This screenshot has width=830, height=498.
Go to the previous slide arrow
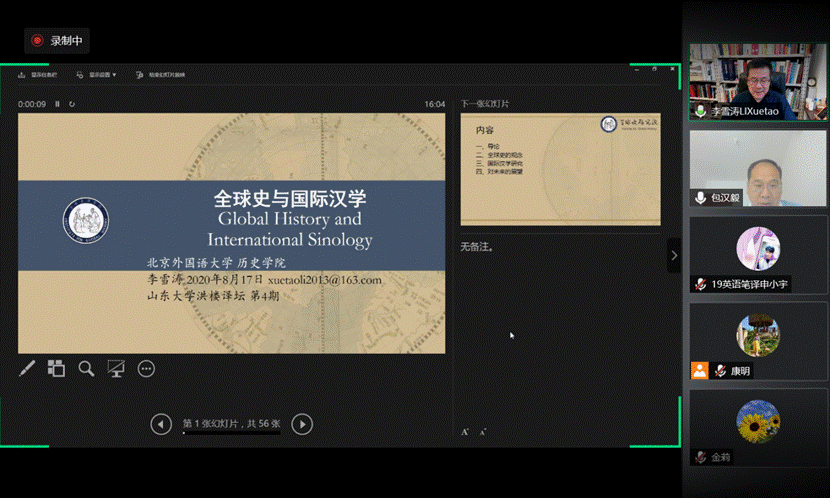click(161, 425)
